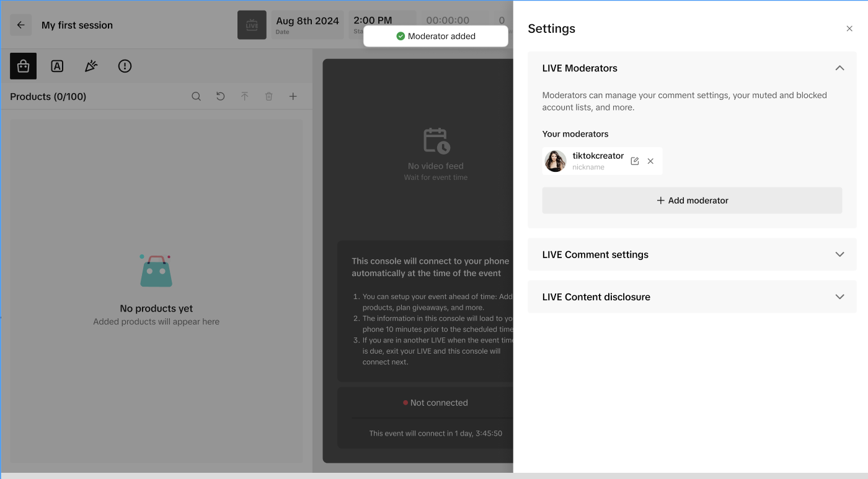This screenshot has width=868, height=479.
Task: Close the Settings panel
Action: [849, 29]
